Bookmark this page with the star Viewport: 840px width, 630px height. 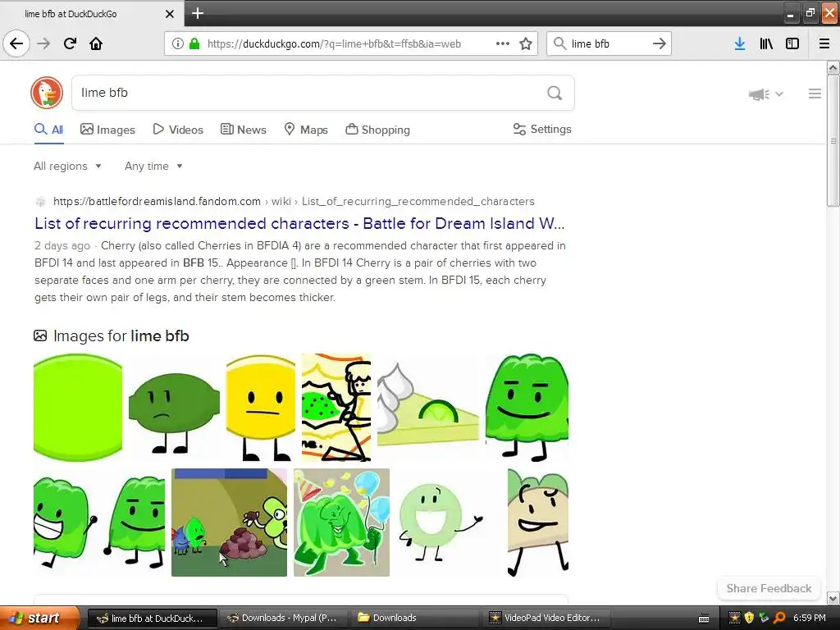[526, 43]
